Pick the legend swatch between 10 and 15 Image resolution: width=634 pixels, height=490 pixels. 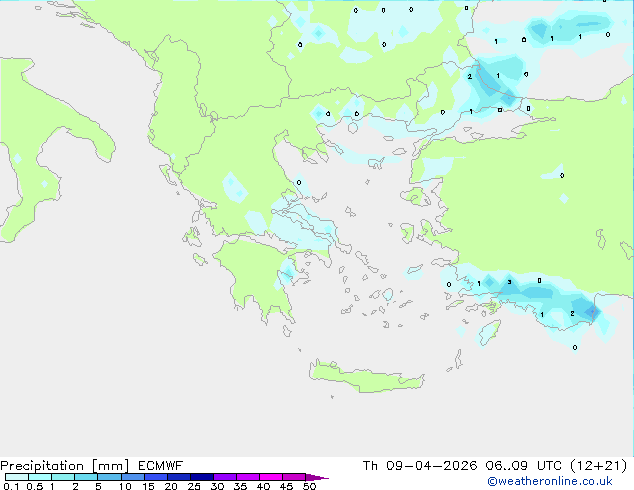click(x=132, y=477)
